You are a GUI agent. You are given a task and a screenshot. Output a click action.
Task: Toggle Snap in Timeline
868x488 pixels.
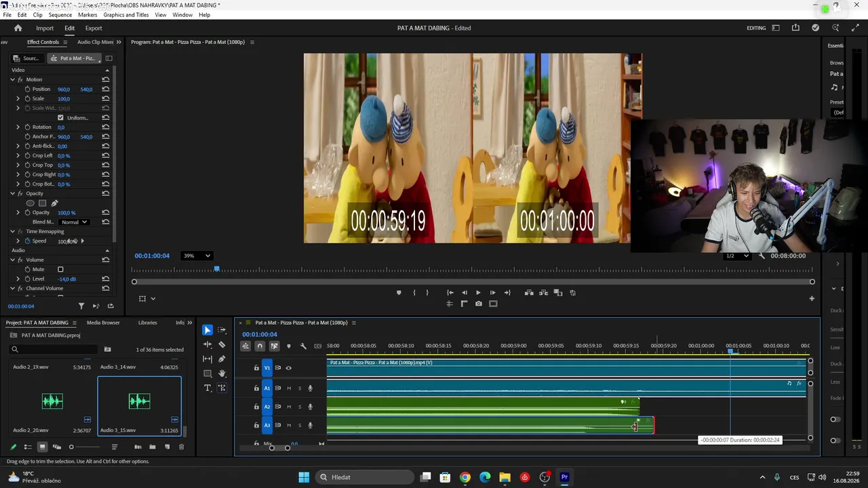[x=260, y=346]
